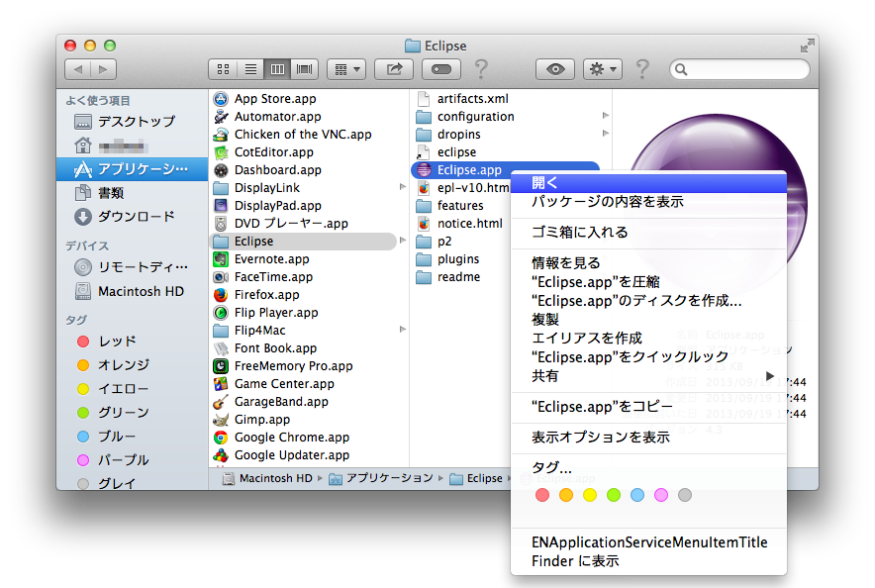
Task: Select the home folder icon in sidebar
Action: point(83,146)
